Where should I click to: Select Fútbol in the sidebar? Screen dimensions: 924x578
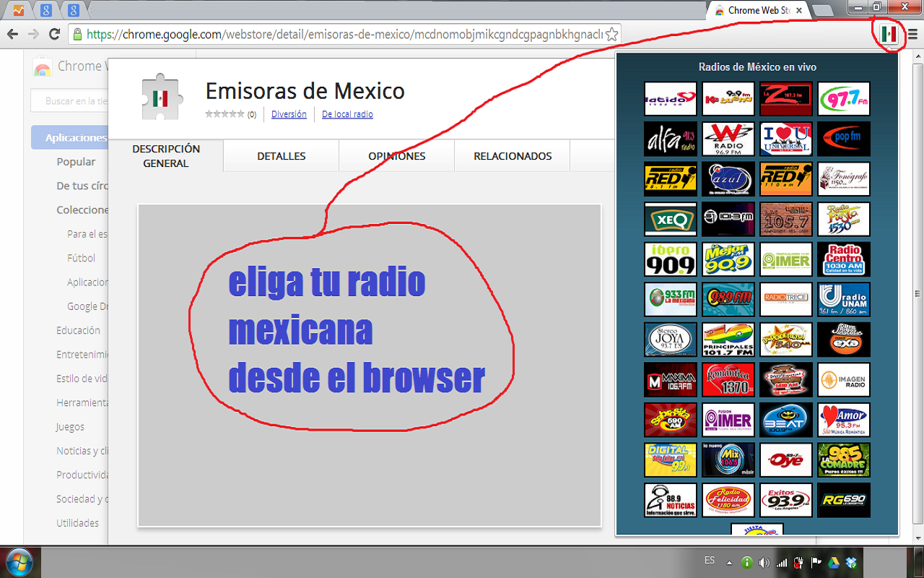pyautogui.click(x=81, y=258)
